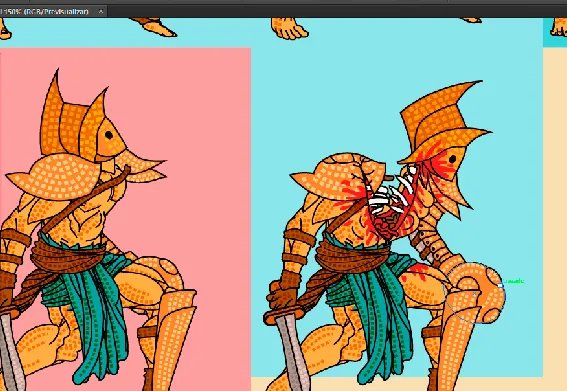Click the center point marker of selected circle

[x=474, y=294]
